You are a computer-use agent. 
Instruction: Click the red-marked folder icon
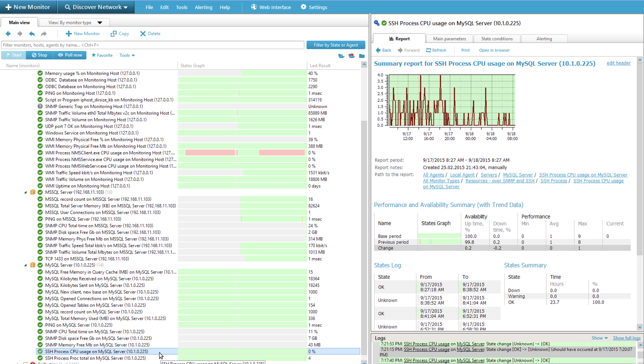pyautogui.click(x=351, y=56)
